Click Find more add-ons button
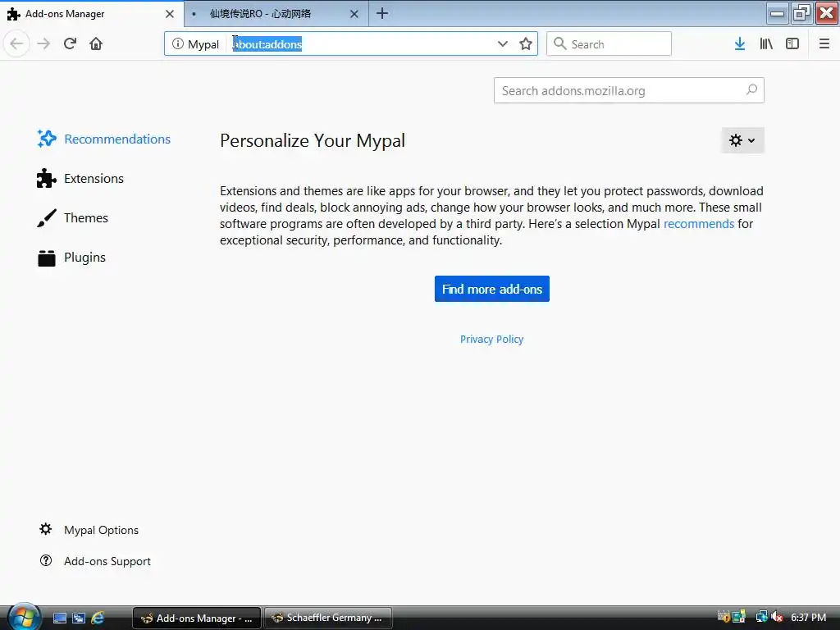Image resolution: width=840 pixels, height=630 pixels. tap(492, 289)
